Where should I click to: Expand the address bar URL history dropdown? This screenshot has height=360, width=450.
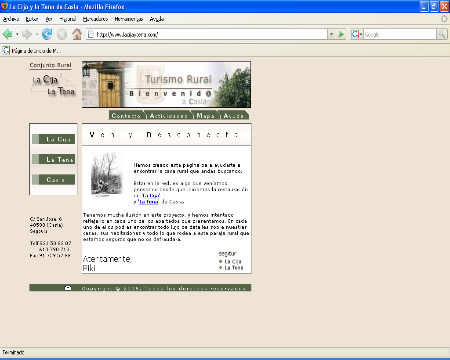(x=331, y=34)
